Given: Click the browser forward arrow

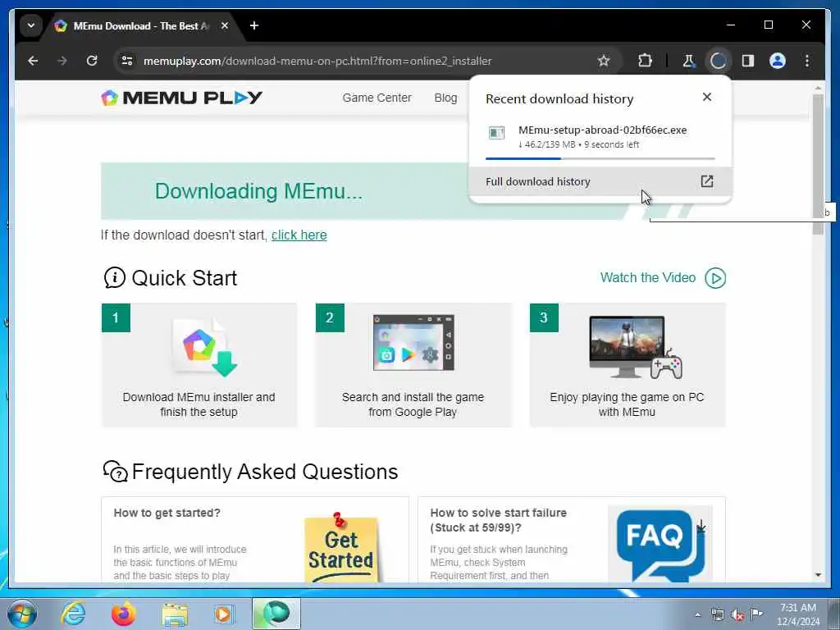Looking at the screenshot, I should (62, 61).
